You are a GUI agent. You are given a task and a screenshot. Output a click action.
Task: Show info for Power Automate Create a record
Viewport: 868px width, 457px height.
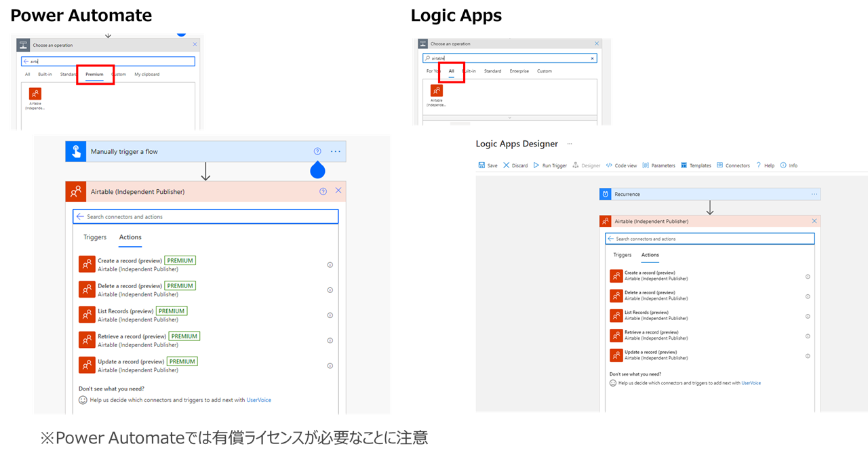coord(330,265)
